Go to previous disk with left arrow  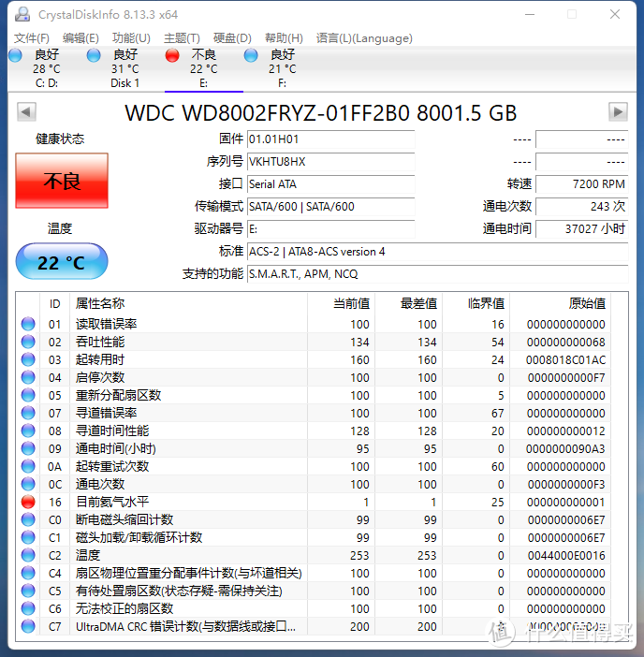[26, 112]
